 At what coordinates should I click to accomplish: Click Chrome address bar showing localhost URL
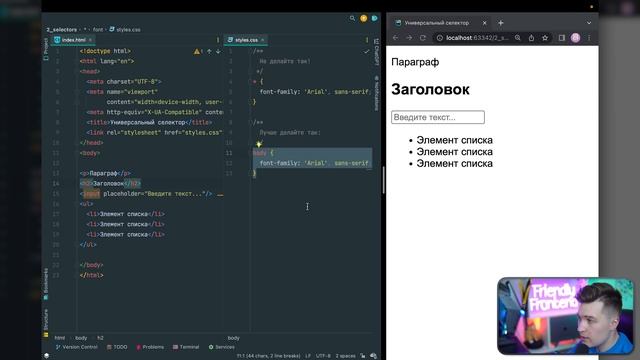tap(478, 38)
